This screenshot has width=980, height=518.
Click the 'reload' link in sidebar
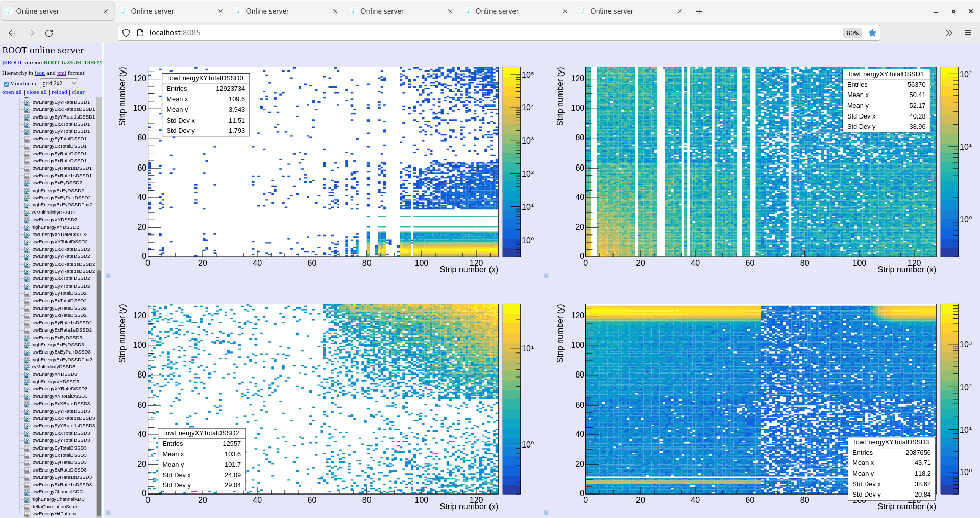tap(59, 92)
